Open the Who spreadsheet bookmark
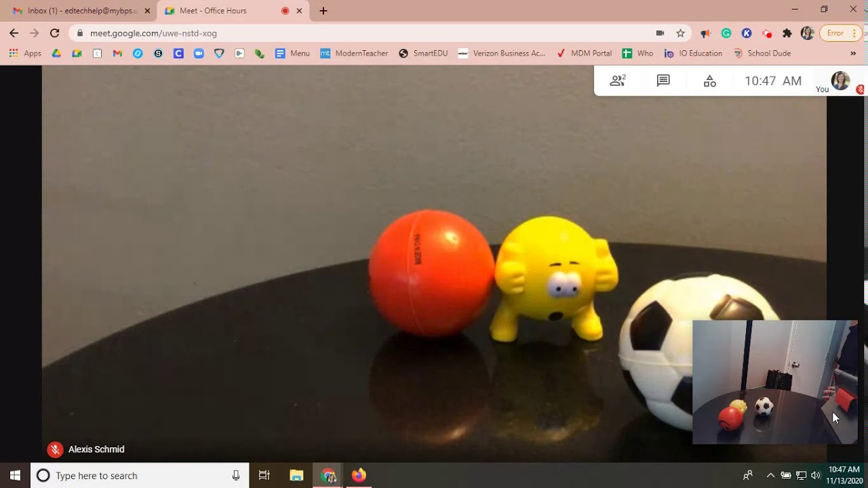868x488 pixels. [637, 54]
